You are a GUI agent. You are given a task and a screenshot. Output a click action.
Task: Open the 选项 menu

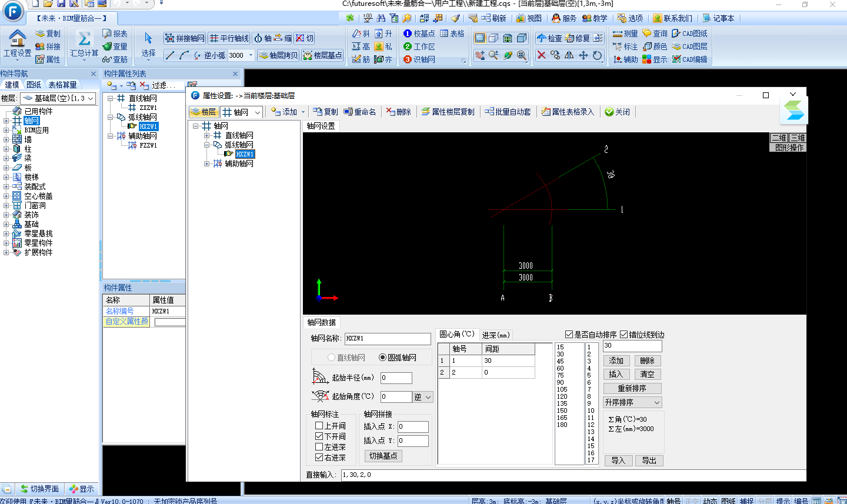631,18
